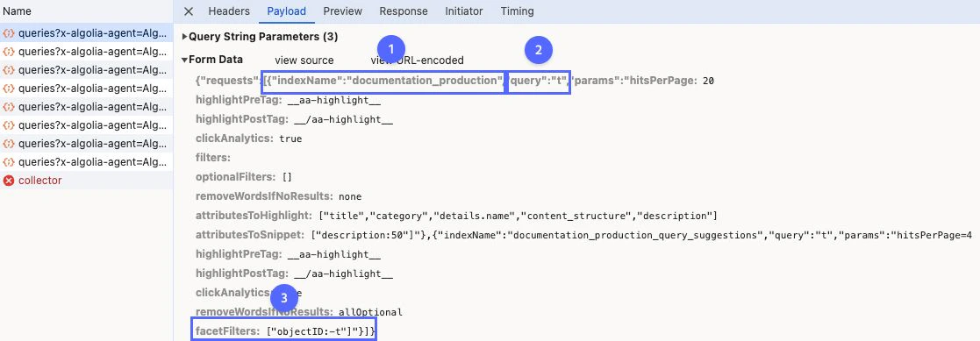Open the Preview tab
The width and height of the screenshot is (980, 341).
[342, 11]
